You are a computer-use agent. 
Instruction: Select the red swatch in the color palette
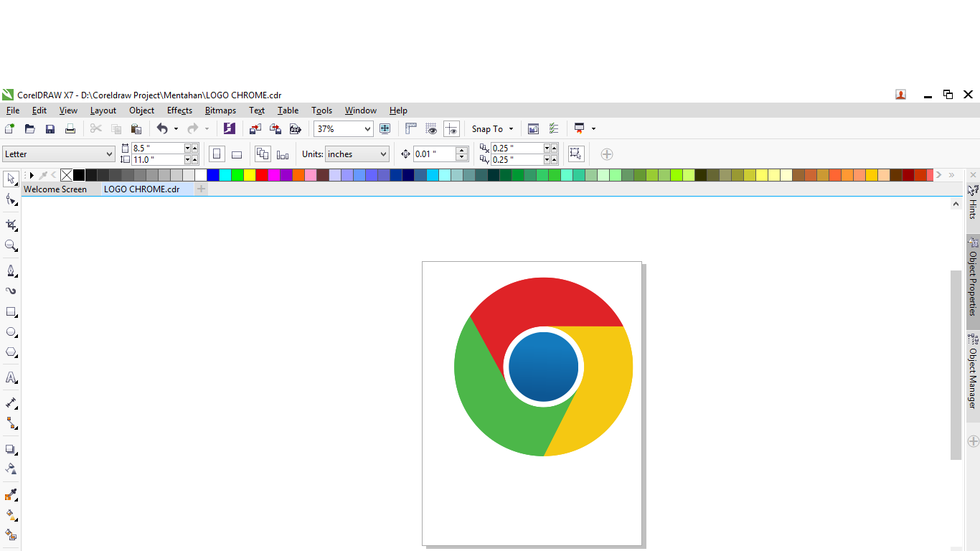[x=260, y=174]
